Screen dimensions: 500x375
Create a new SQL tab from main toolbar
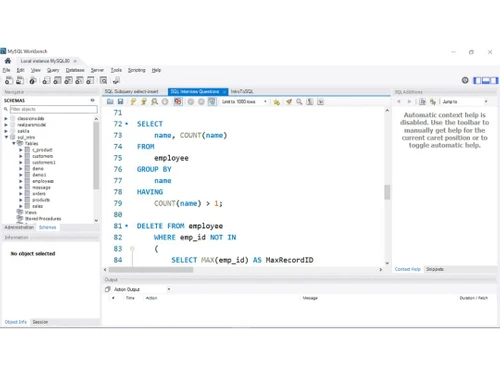9,80
